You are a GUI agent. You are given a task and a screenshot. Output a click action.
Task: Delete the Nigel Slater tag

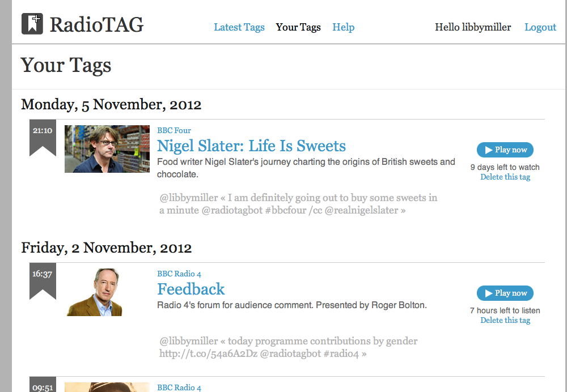point(505,177)
